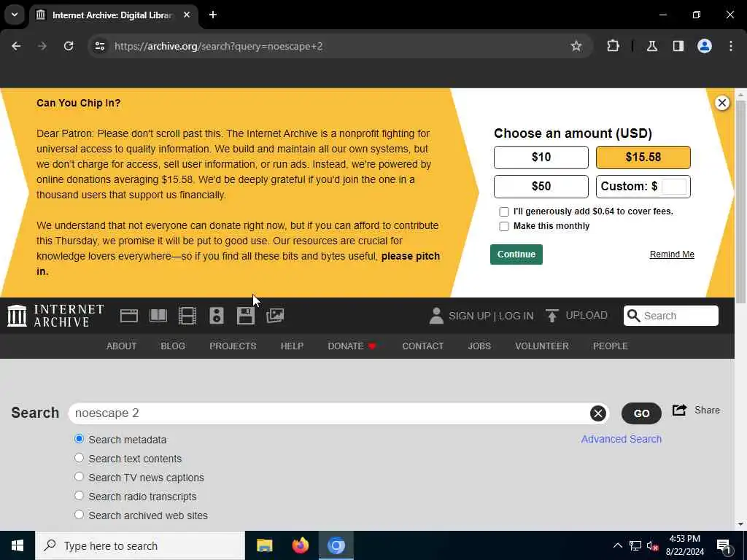Select Search archived web sites option

(x=79, y=515)
